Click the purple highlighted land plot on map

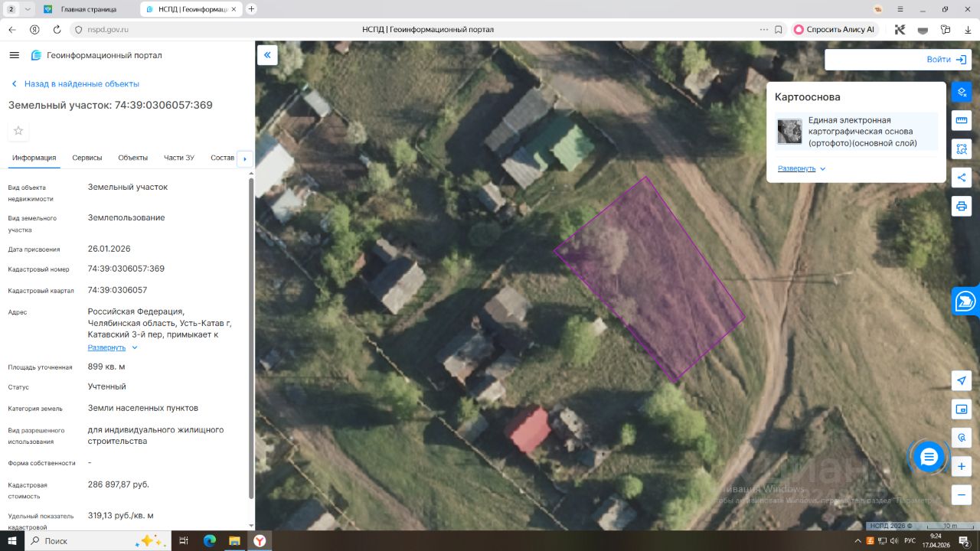[649, 279]
